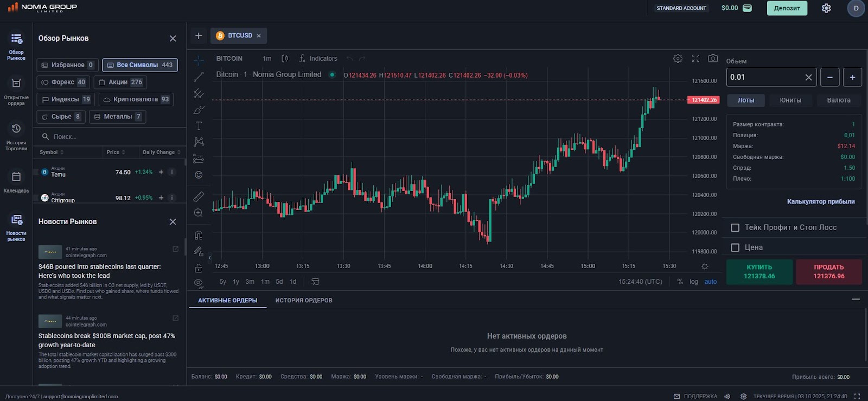The height and width of the screenshot is (401, 868).
Task: Take a chart snapshot with camera icon
Action: tap(713, 59)
